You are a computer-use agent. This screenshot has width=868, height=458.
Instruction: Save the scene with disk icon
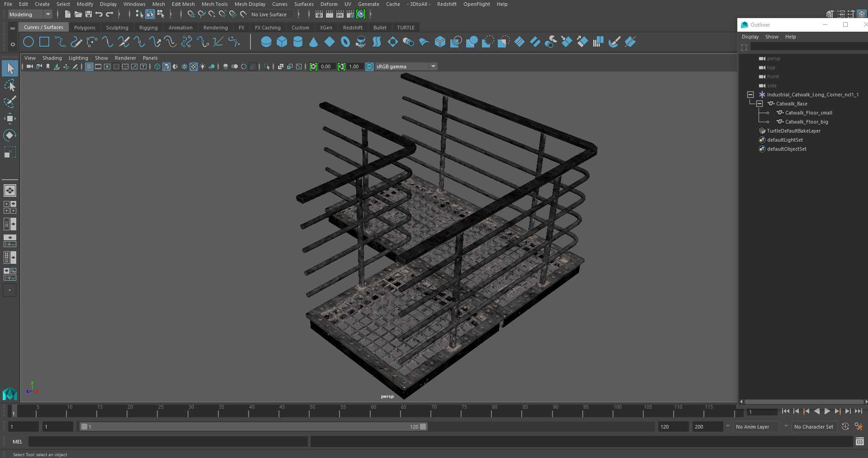tap(89, 14)
